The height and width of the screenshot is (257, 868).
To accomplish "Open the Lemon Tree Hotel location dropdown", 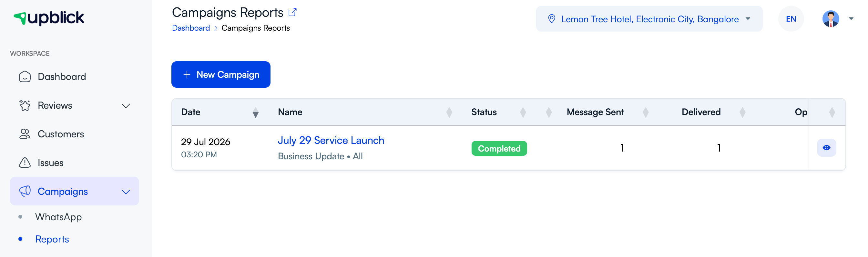I will click(x=649, y=19).
